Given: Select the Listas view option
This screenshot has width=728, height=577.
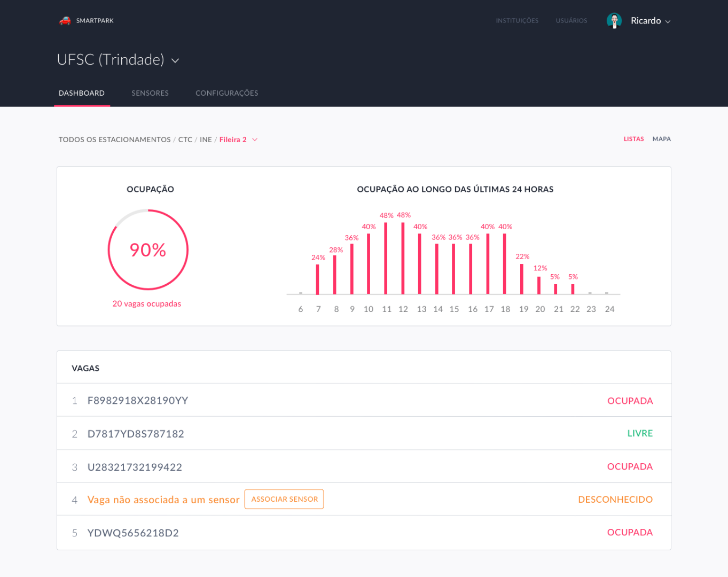Looking at the screenshot, I should (x=633, y=139).
